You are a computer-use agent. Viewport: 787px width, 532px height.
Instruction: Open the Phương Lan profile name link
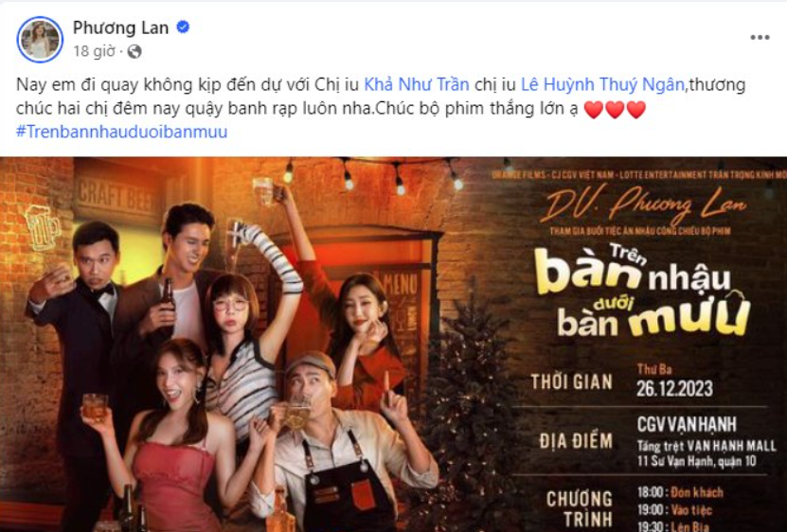tap(120, 27)
